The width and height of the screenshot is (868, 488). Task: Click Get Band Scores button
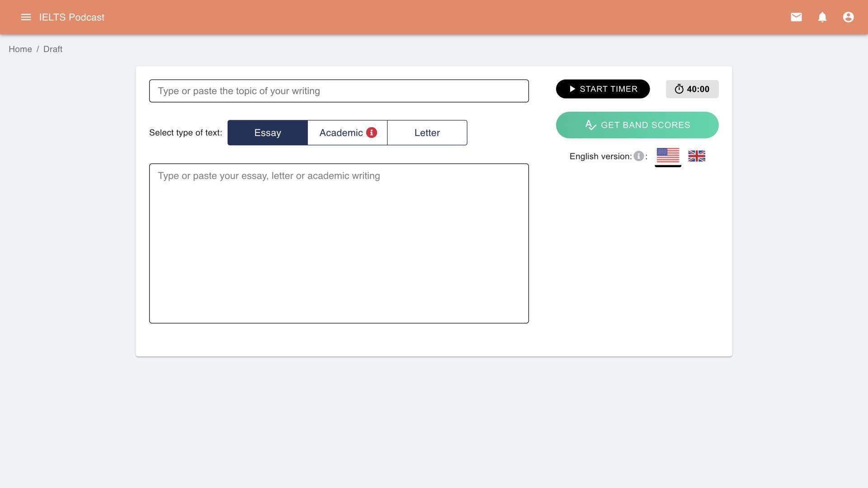[637, 125]
